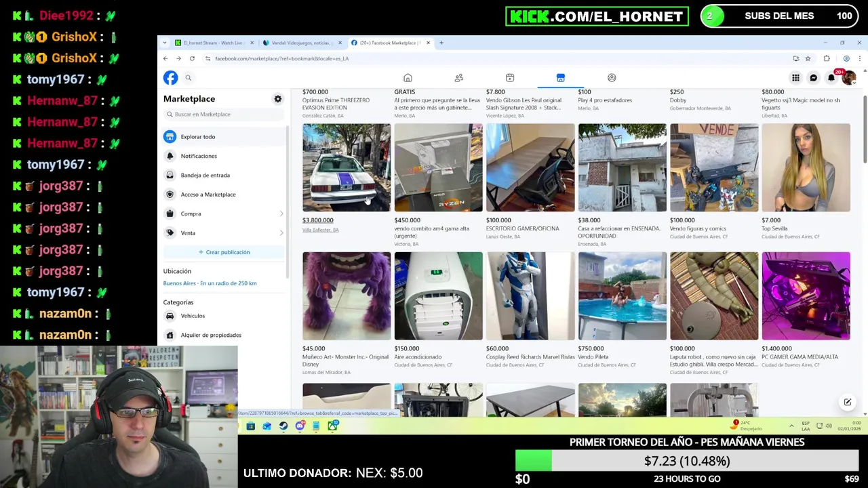The width and height of the screenshot is (868, 488).
Task: Open Acceso a Marketplace in sidebar
Action: tap(224, 195)
